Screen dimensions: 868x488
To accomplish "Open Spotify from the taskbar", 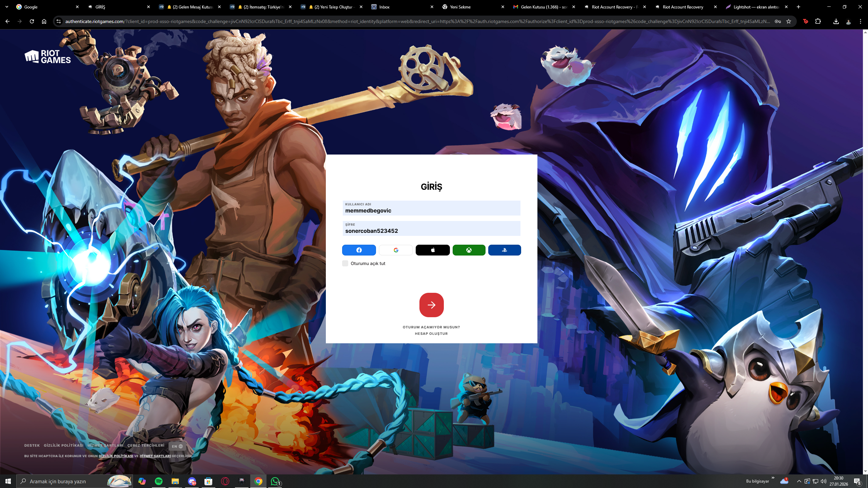I will 159,481.
